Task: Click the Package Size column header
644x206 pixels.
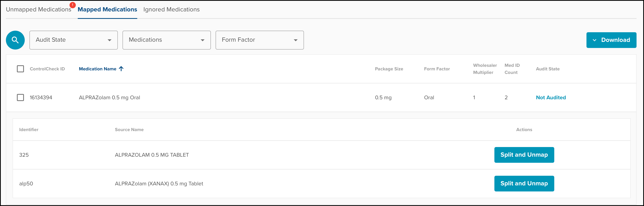Action: pyautogui.click(x=389, y=69)
